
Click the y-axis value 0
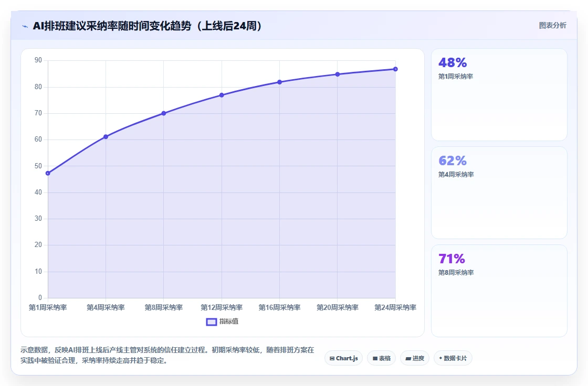pos(40,298)
